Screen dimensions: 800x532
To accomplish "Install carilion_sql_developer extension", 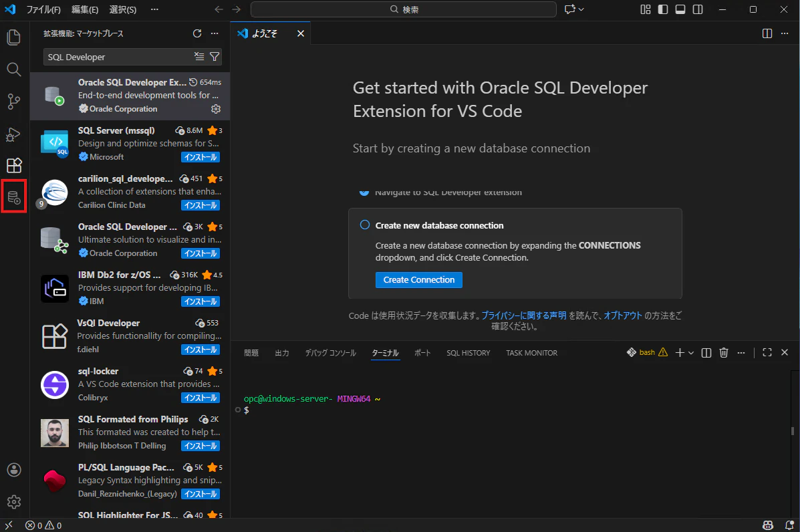I will (x=201, y=205).
